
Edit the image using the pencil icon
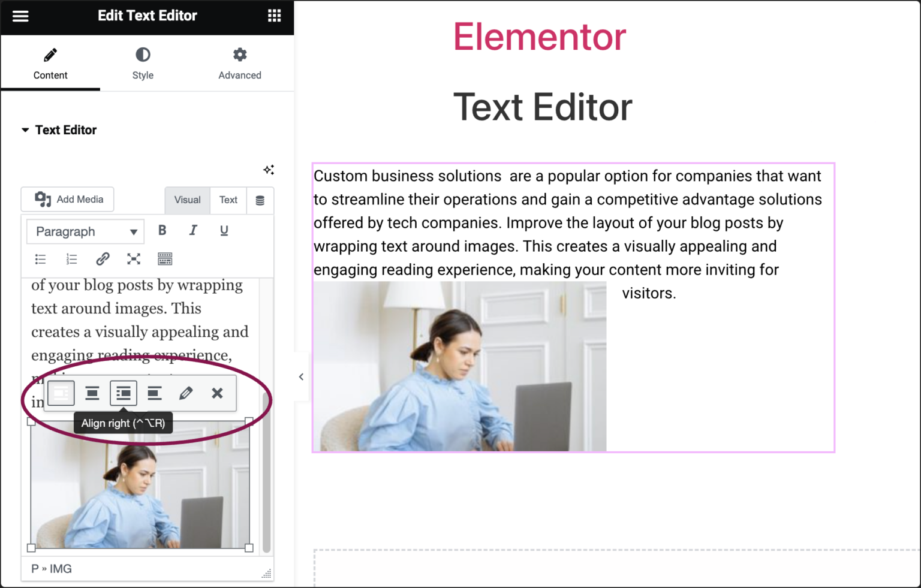click(x=186, y=393)
